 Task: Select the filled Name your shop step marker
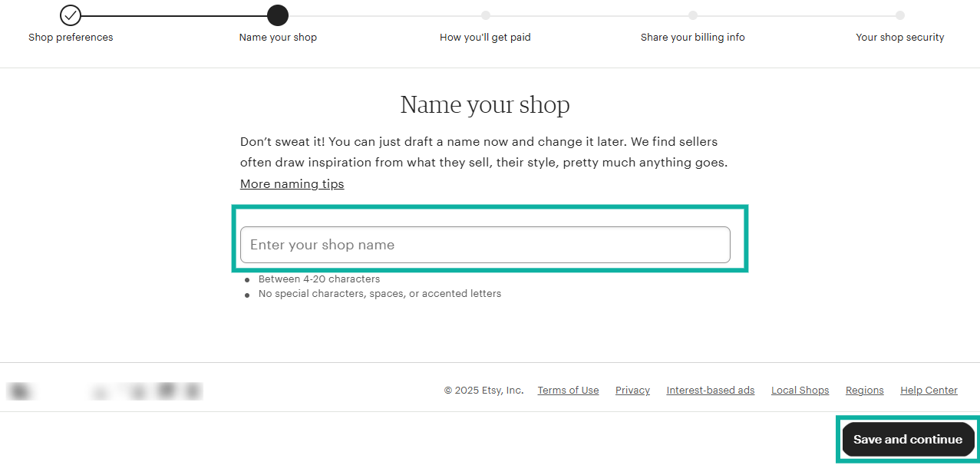pos(278,15)
